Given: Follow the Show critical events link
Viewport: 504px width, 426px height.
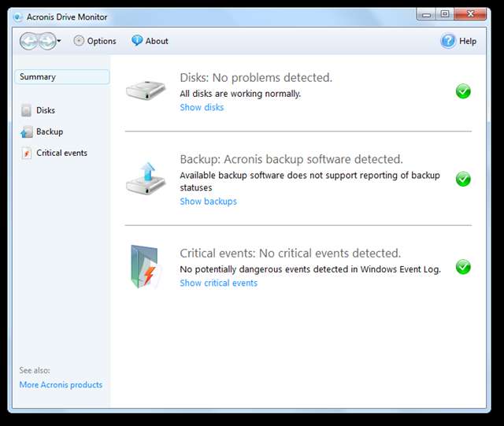Looking at the screenshot, I should click(x=219, y=283).
